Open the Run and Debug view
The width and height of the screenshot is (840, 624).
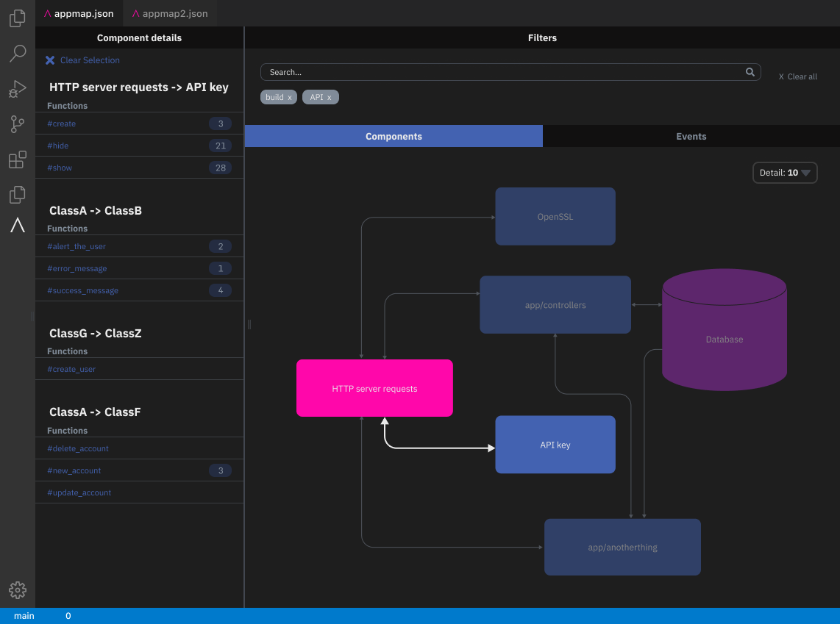[17, 89]
